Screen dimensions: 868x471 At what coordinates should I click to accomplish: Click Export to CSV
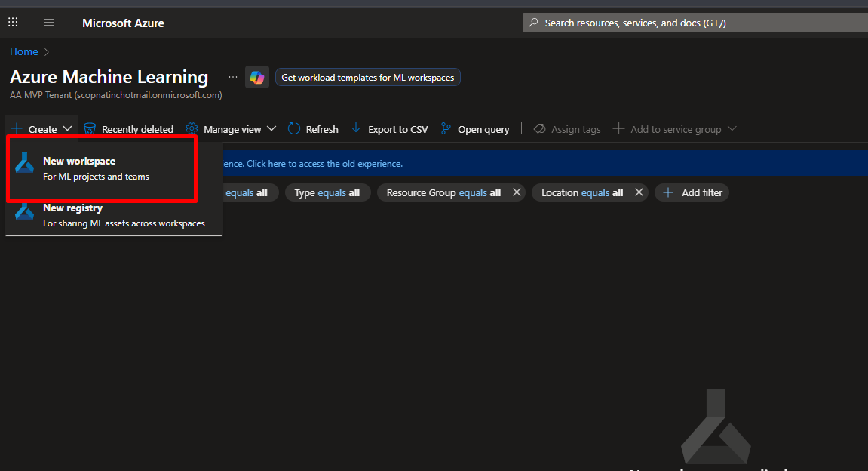click(390, 129)
